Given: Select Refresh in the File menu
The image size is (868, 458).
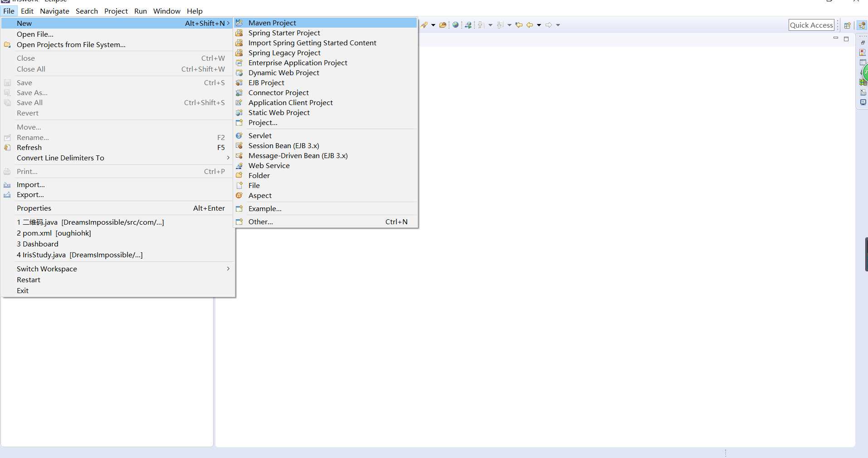Looking at the screenshot, I should tap(117, 147).
